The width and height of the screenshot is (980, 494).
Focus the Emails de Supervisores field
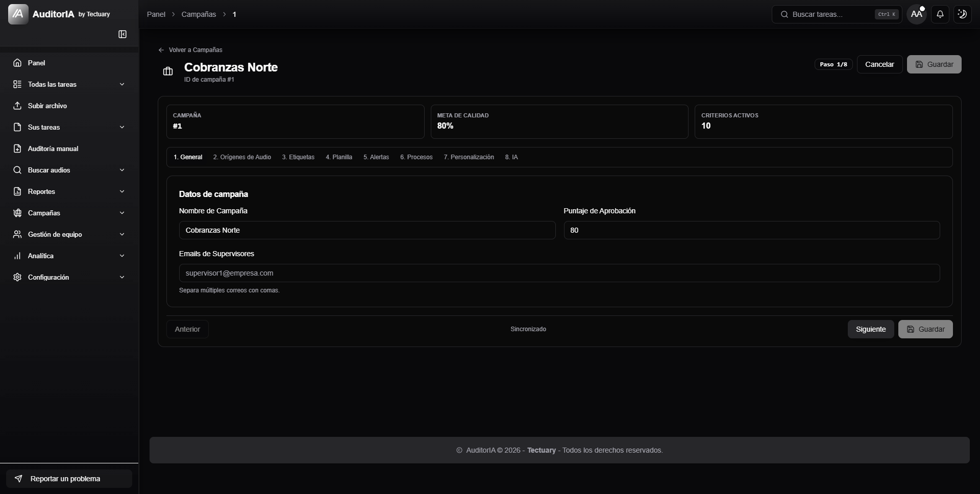click(559, 273)
